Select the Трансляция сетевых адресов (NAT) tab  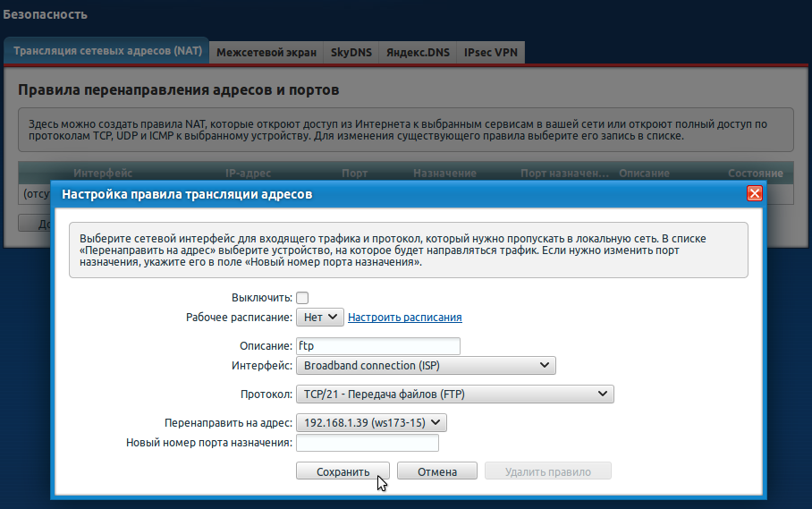click(106, 51)
